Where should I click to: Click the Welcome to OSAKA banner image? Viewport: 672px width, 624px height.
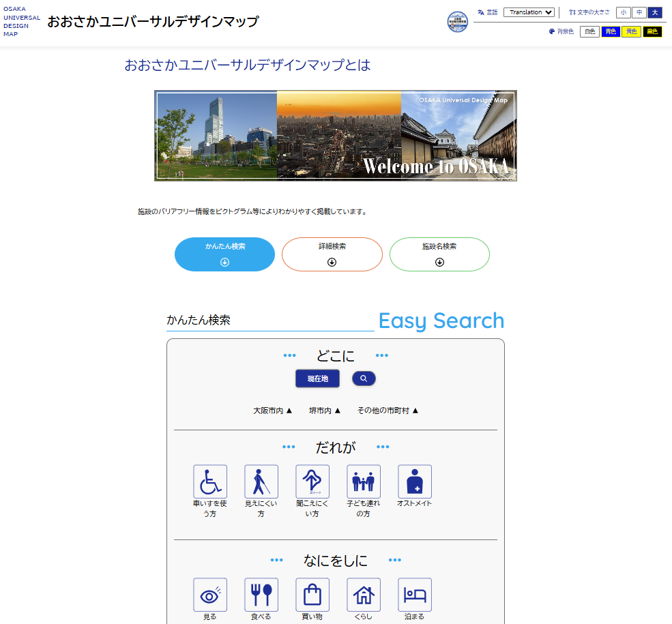[336, 135]
